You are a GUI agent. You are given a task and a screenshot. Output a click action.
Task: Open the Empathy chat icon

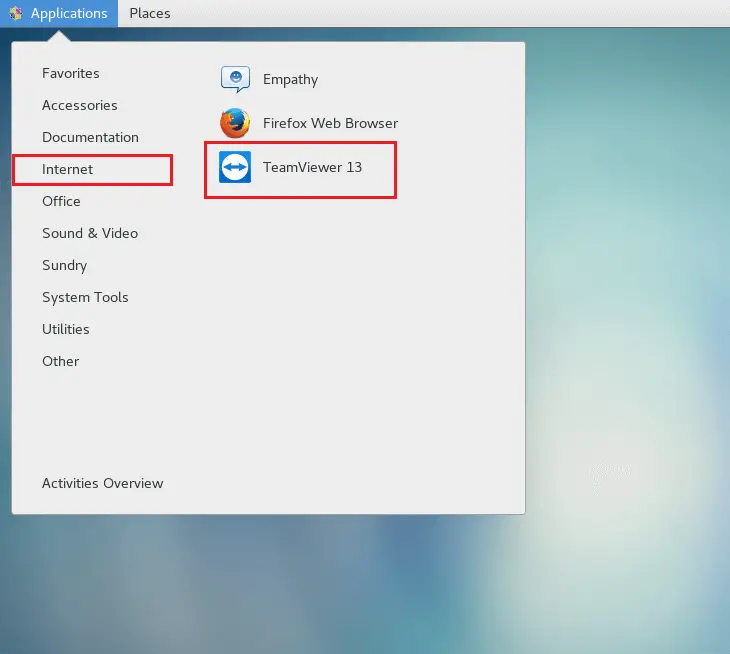tap(235, 79)
